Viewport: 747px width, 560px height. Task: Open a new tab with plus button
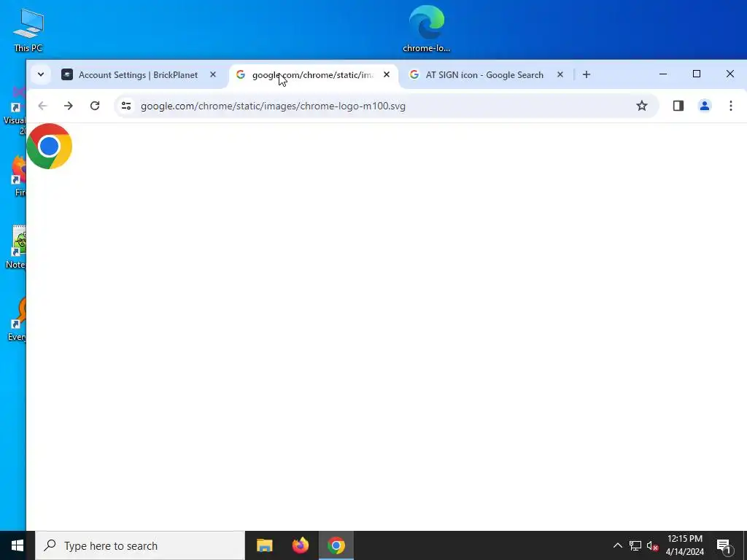coord(586,75)
